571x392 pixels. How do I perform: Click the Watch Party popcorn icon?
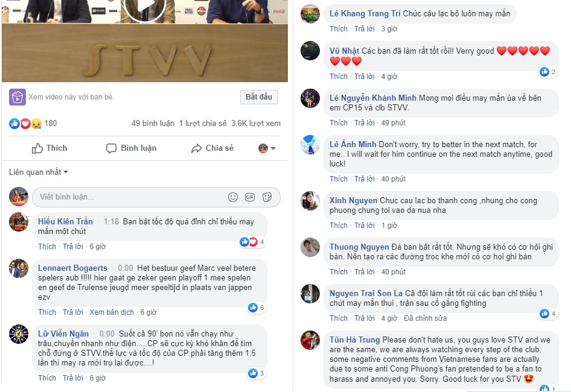tap(17, 97)
